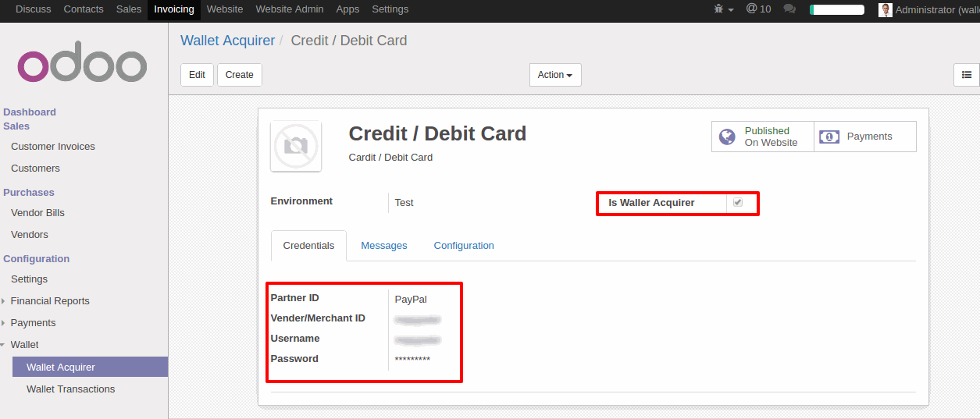
Task: Click the progress bar in top bar
Action: point(837,9)
